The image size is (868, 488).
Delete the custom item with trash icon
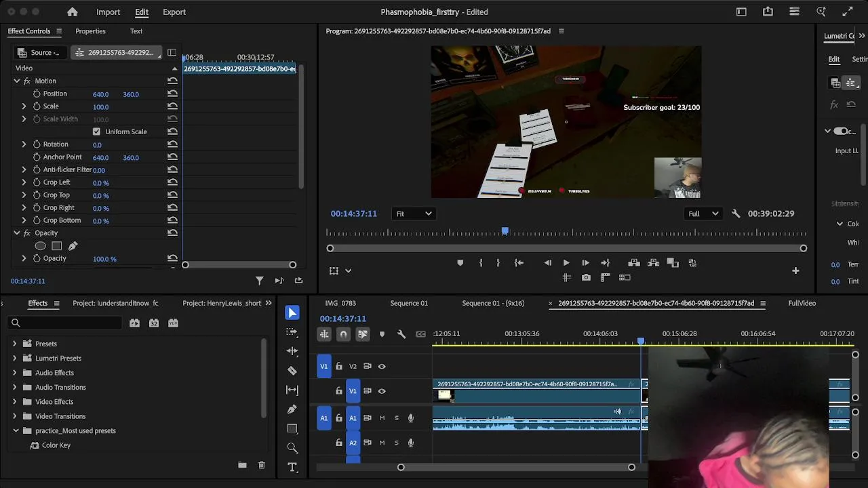(x=261, y=465)
